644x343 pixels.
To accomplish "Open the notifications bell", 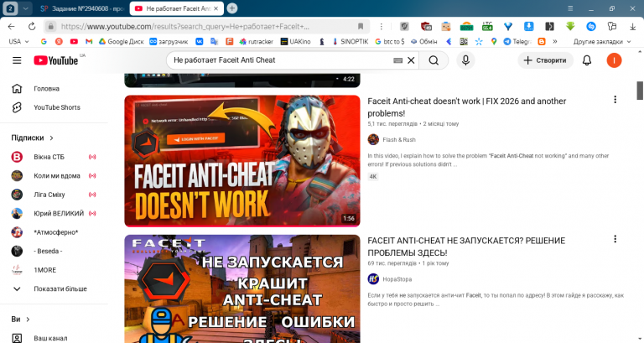I will pyautogui.click(x=587, y=60).
